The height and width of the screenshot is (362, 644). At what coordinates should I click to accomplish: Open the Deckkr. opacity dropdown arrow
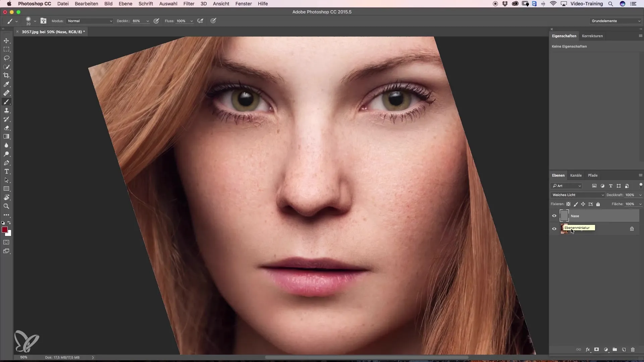(148, 21)
